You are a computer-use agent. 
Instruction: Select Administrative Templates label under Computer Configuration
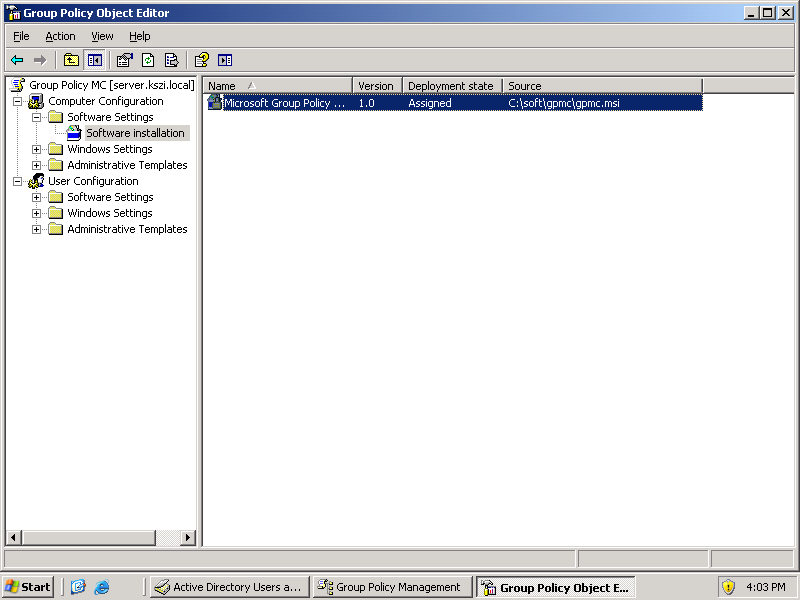click(127, 165)
